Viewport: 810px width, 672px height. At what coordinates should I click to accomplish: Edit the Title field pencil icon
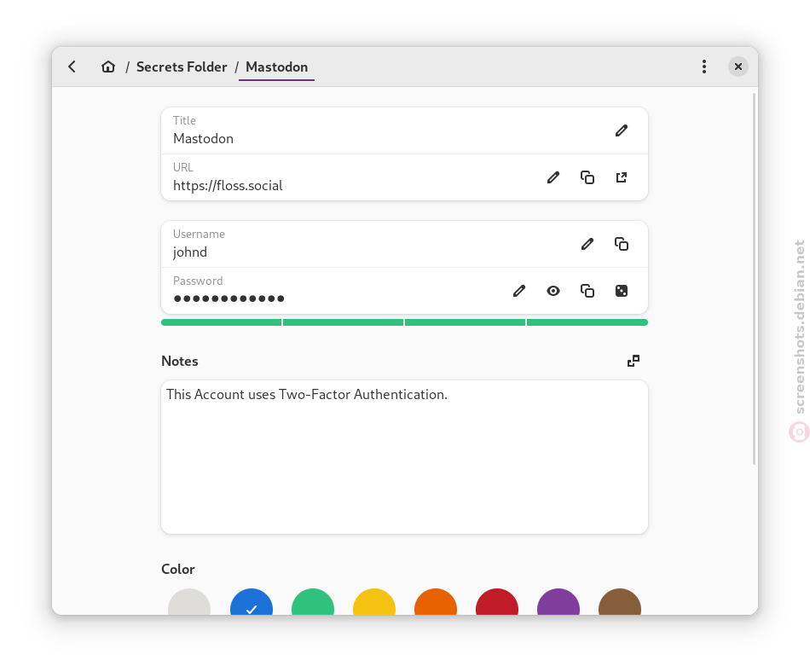pos(622,130)
